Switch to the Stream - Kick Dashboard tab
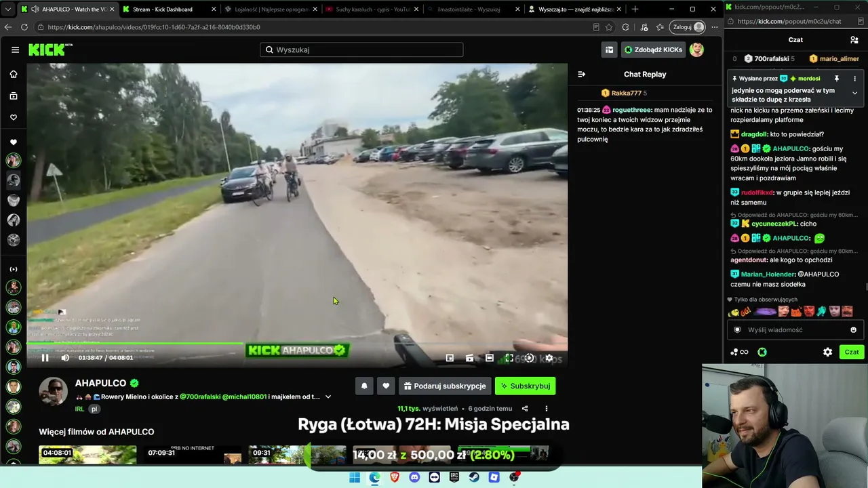This screenshot has height=488, width=868. click(x=170, y=9)
